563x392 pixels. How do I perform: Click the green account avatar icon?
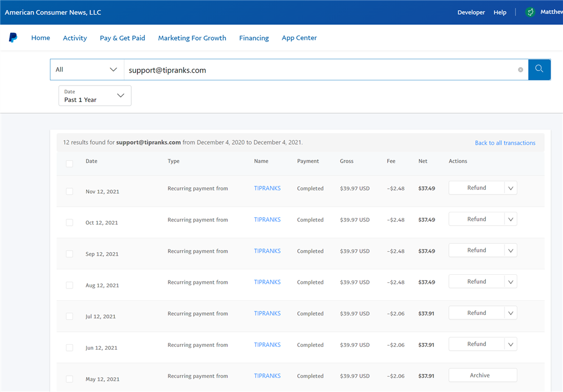[530, 12]
